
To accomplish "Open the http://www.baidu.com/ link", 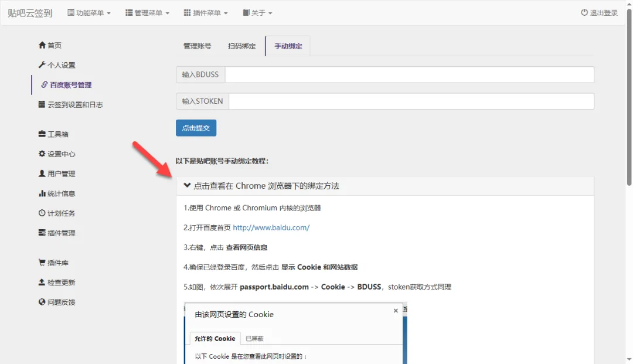I will coord(271,227).
